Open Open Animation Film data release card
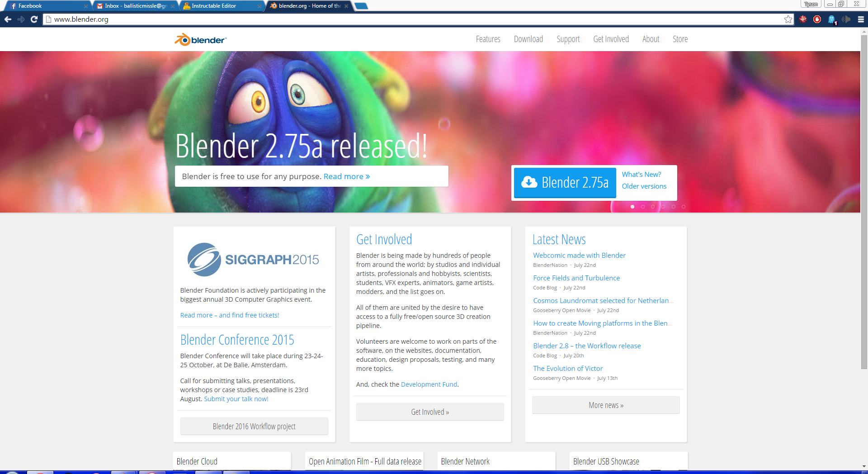The height and width of the screenshot is (474, 868). (364, 461)
